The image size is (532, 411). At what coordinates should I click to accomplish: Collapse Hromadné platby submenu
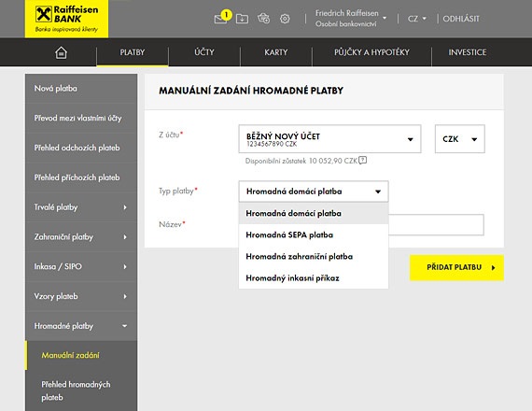[x=81, y=326]
